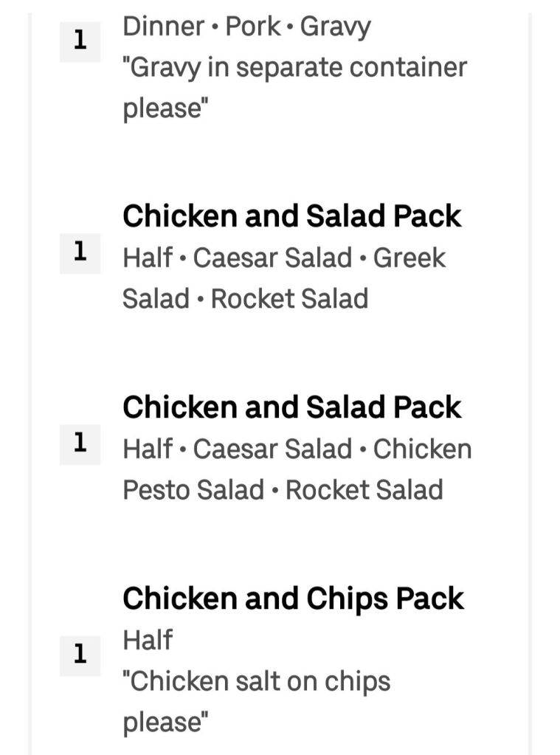Select the Dinner • Pork • Gravy options line
Screen dimensions: 560x755
tap(246, 27)
